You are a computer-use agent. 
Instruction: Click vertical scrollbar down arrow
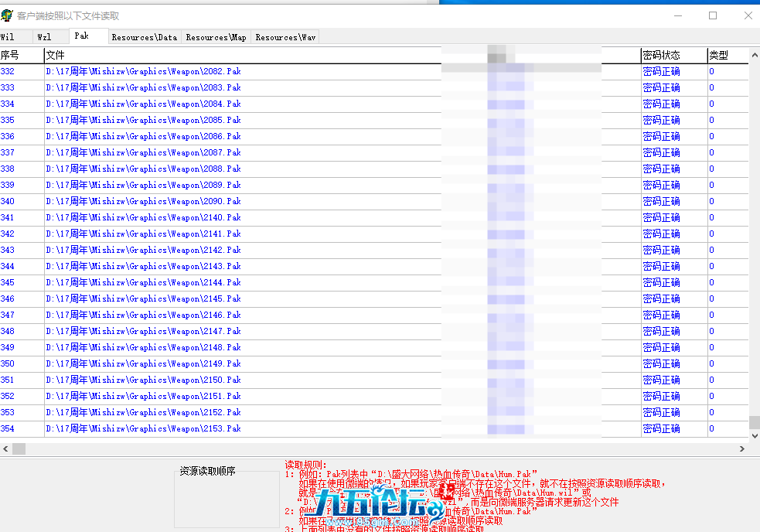point(755,436)
